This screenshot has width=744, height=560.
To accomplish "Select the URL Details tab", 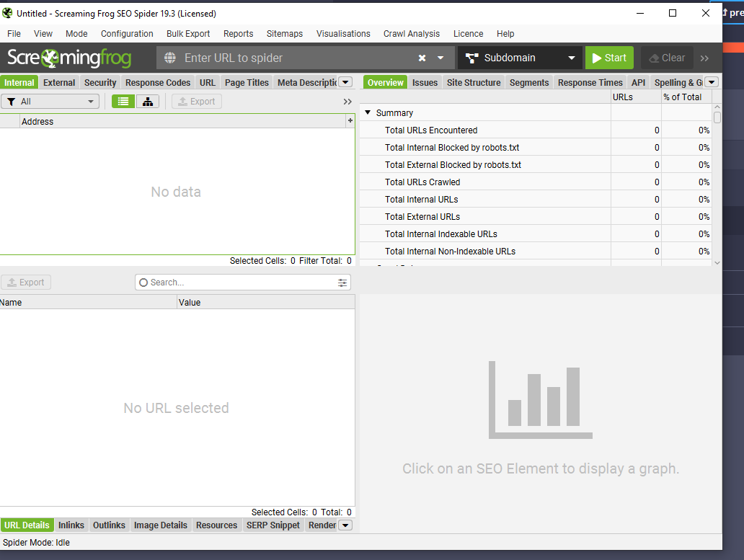I will pos(27,525).
